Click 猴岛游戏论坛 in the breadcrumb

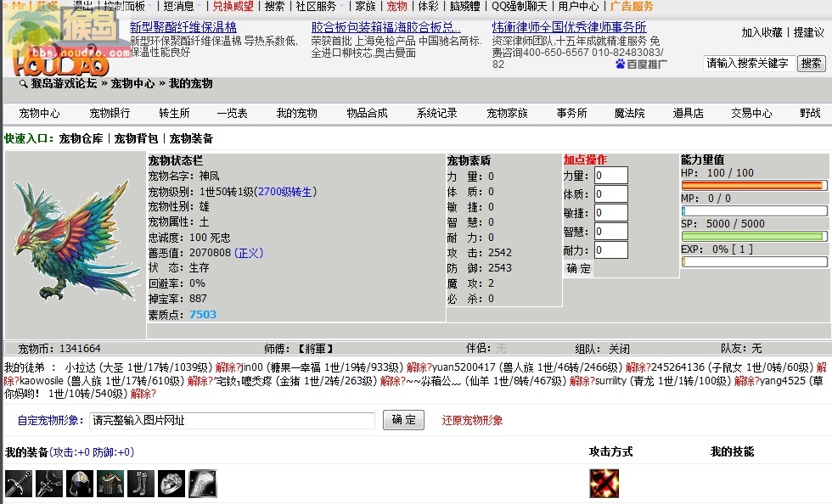[x=64, y=83]
